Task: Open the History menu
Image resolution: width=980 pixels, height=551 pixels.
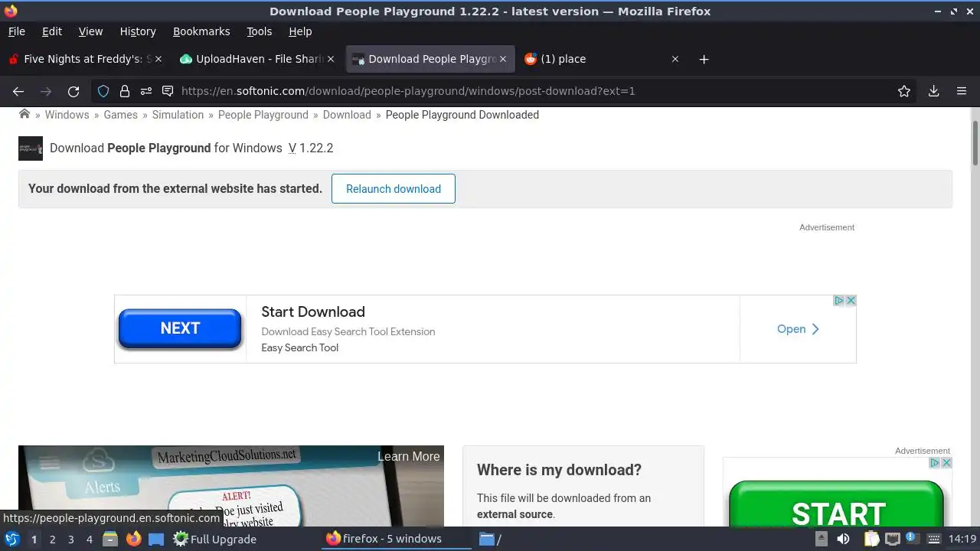Action: [138, 31]
